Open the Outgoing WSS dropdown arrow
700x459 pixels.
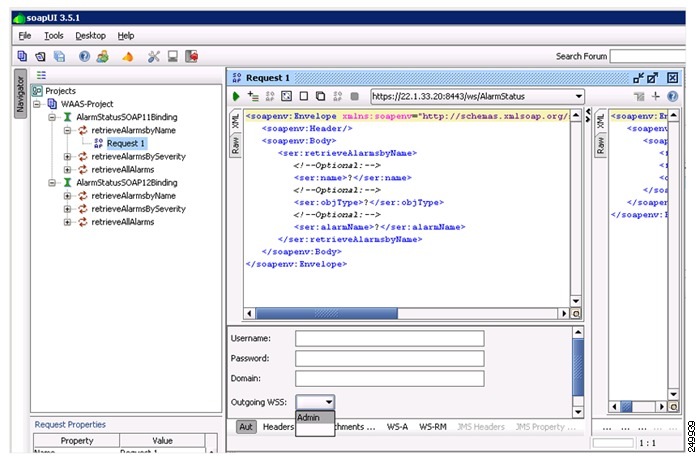coord(329,402)
